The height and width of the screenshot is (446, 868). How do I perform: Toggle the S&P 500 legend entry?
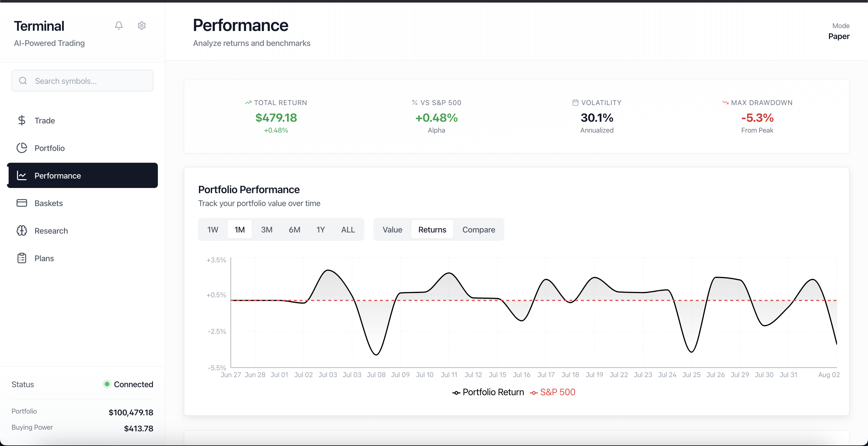[x=553, y=392]
